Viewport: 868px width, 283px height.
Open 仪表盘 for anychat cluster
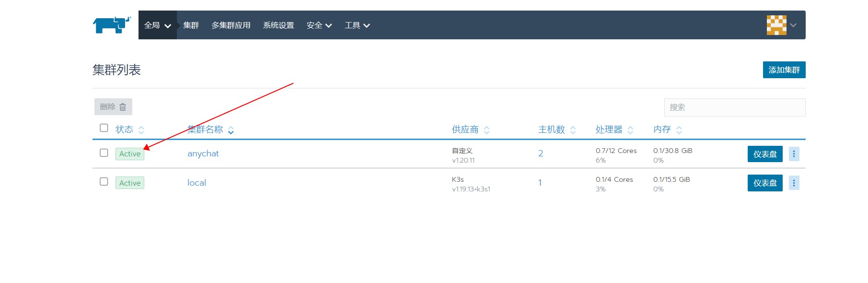tap(765, 154)
